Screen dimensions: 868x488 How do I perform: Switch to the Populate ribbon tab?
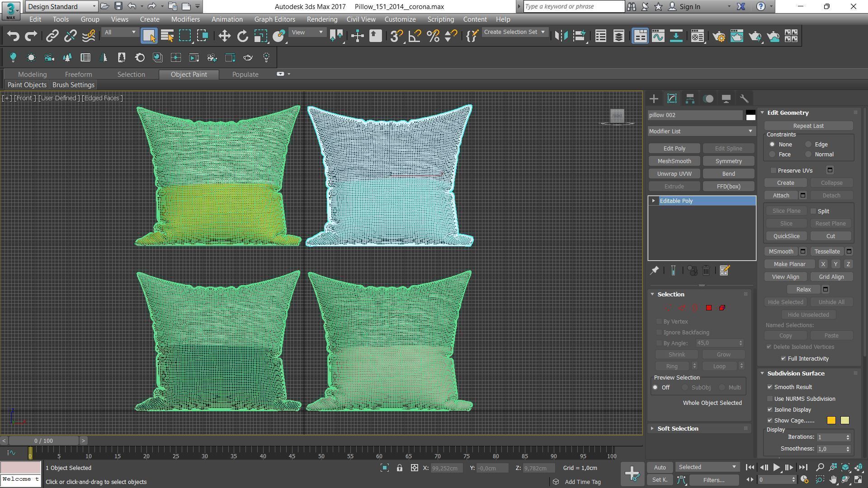pos(245,74)
